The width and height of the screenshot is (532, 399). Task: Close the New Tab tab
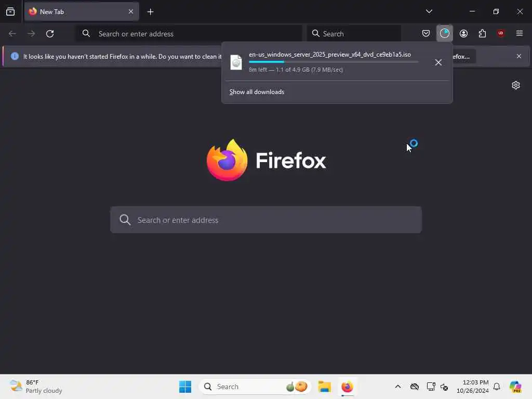coord(130,11)
